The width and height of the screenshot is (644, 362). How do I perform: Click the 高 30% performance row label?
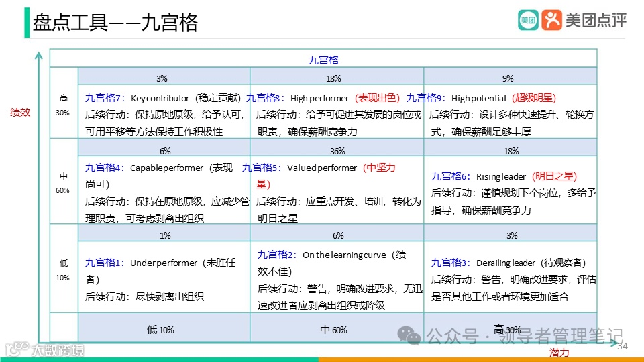coord(63,105)
